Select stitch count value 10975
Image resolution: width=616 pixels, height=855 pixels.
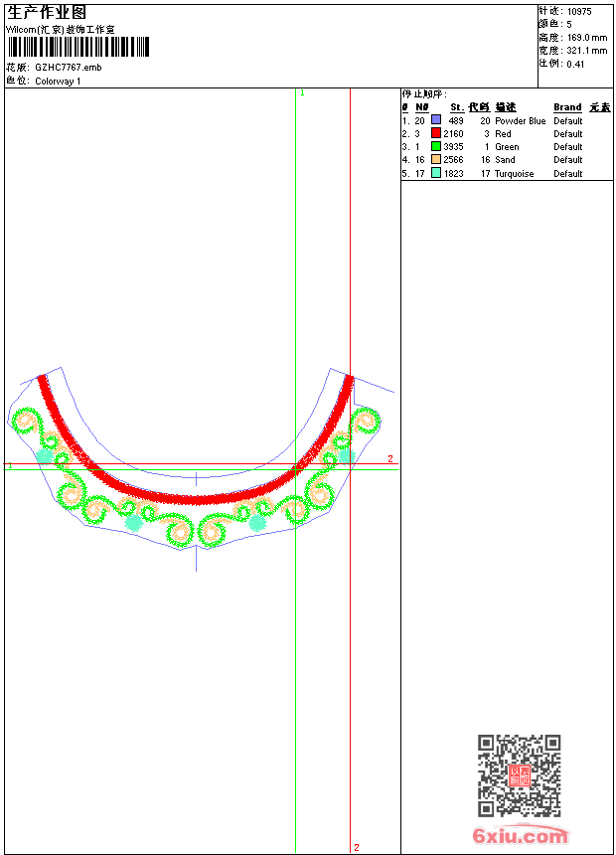[579, 12]
